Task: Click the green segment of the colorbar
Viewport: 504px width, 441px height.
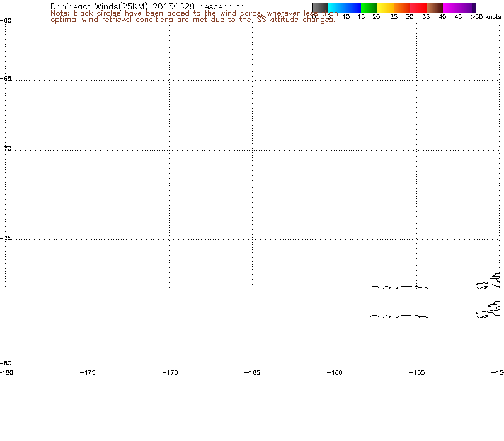Action: (369, 8)
